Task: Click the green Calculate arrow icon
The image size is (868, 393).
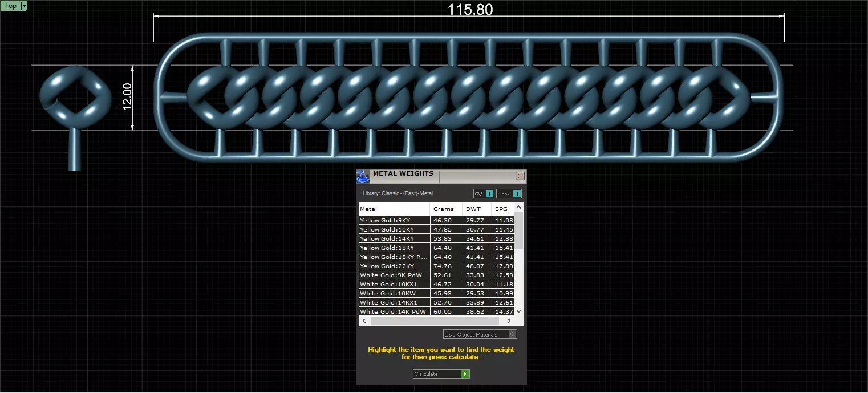Action: click(x=465, y=374)
